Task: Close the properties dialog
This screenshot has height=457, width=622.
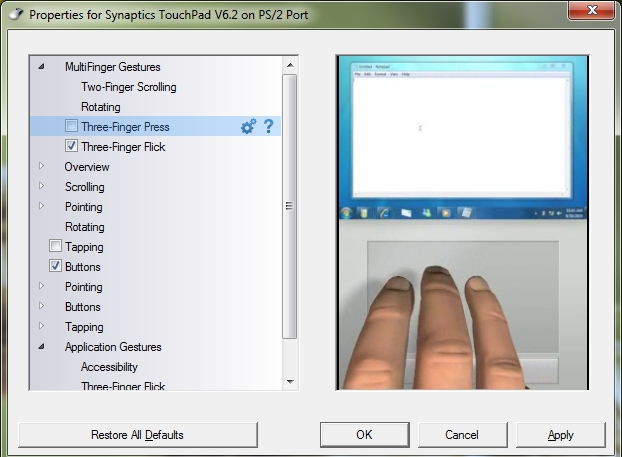Action: [x=591, y=10]
